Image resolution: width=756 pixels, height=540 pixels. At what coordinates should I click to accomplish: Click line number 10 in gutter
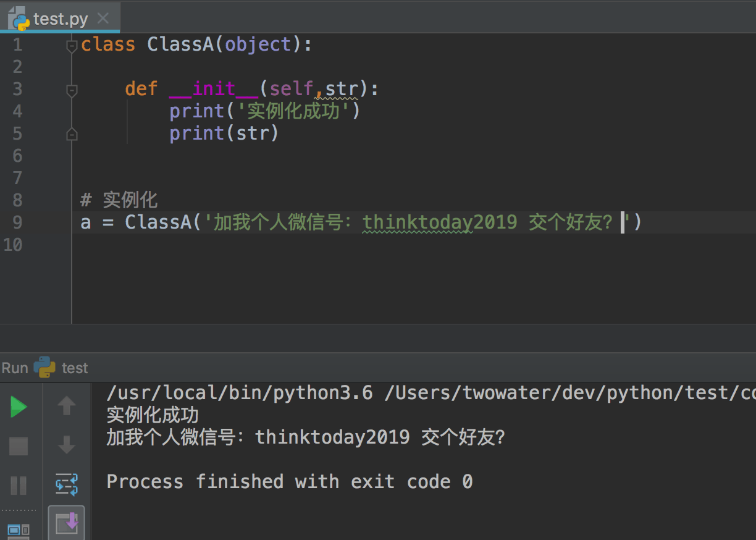tap(13, 245)
